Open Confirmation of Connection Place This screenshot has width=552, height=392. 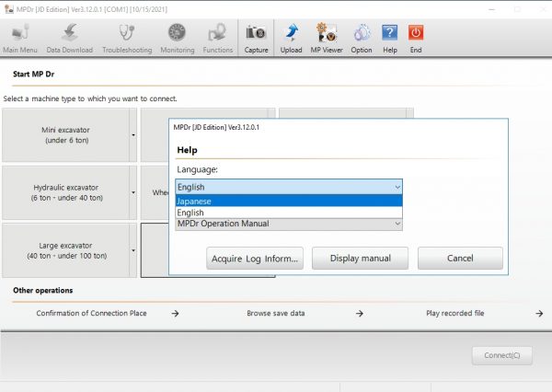[x=91, y=313]
